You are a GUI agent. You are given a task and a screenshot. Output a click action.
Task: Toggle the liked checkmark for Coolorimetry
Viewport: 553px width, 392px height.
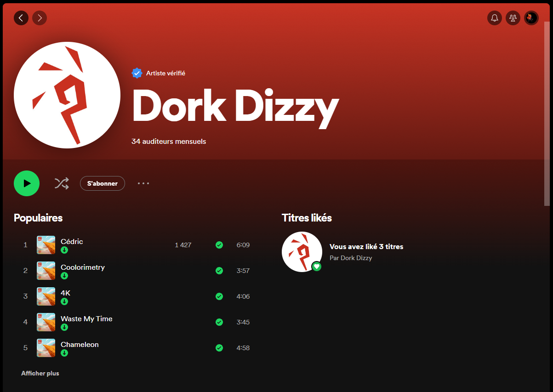(219, 271)
